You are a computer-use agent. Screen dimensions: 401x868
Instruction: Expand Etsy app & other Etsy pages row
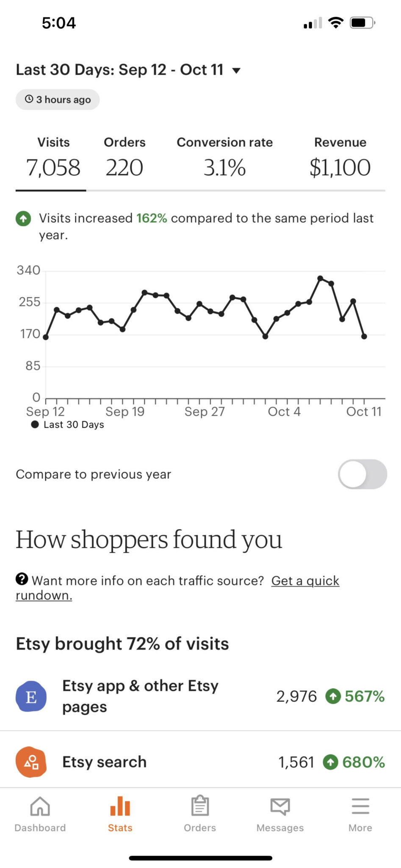[200, 696]
